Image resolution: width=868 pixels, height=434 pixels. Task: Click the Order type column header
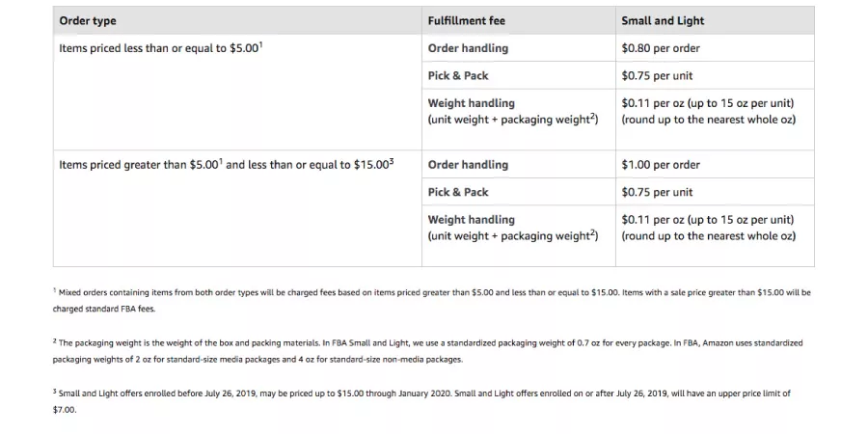coord(88,21)
